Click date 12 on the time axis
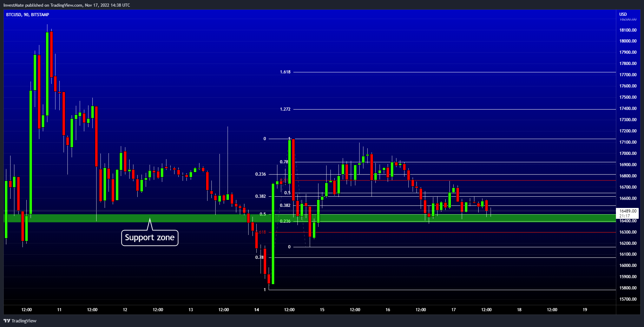 (x=125, y=310)
